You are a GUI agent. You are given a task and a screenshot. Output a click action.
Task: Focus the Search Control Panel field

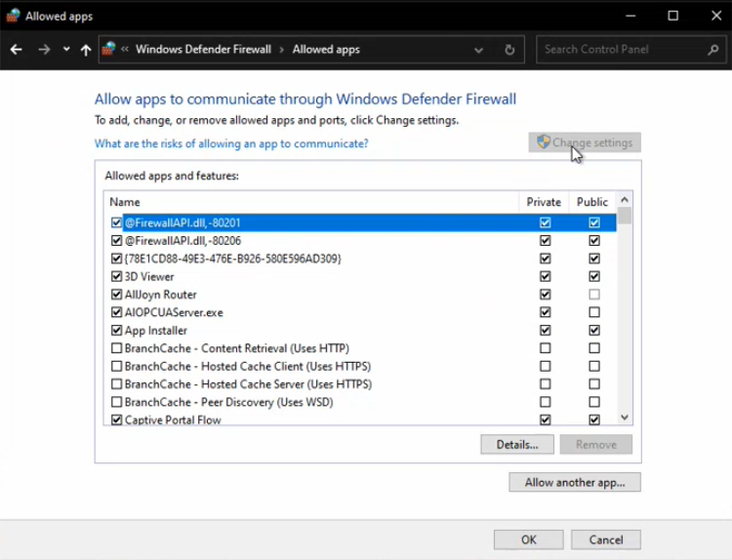click(631, 50)
